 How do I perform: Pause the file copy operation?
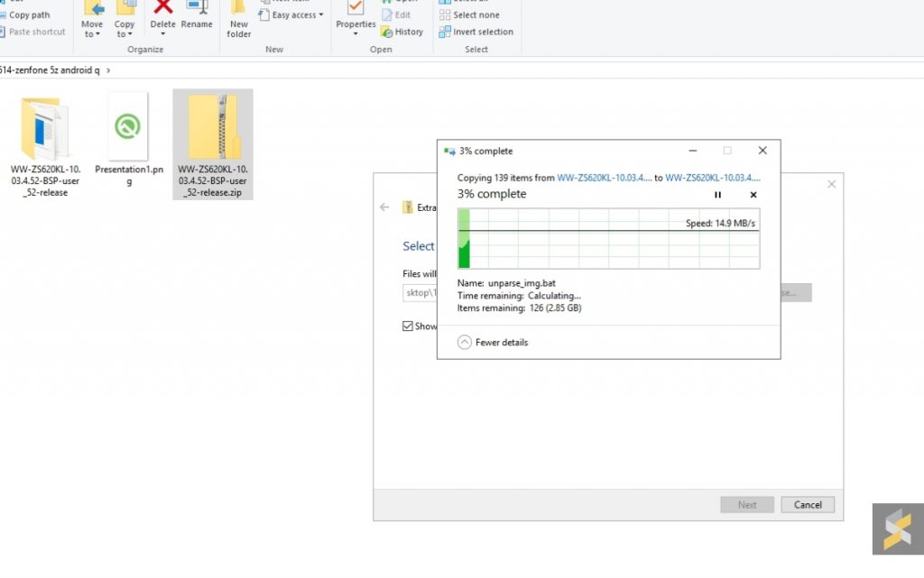click(717, 195)
